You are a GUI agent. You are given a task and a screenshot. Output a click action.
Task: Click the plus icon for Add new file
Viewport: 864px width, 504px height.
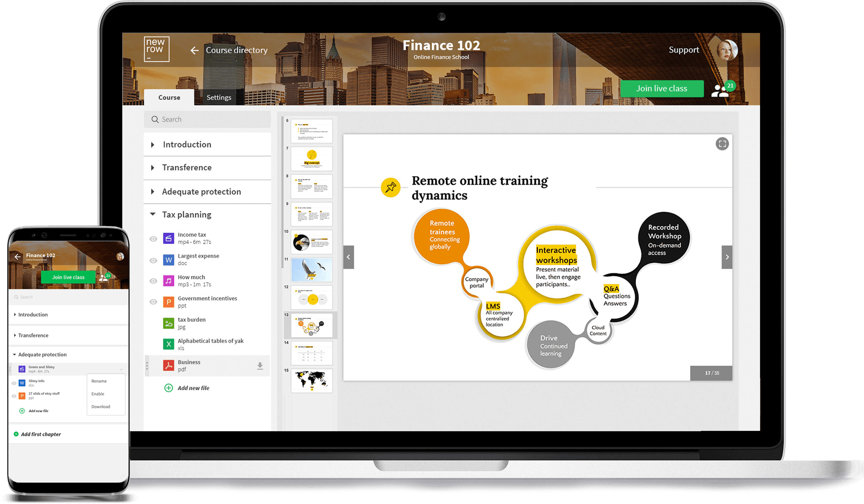coord(168,388)
